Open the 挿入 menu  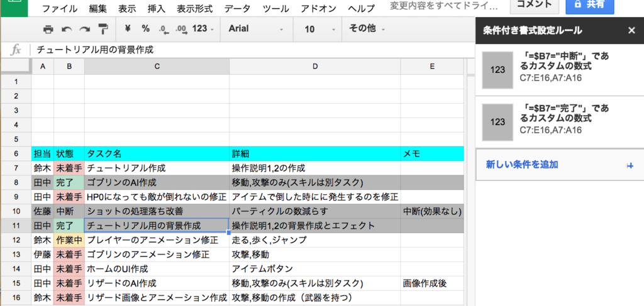(157, 8)
